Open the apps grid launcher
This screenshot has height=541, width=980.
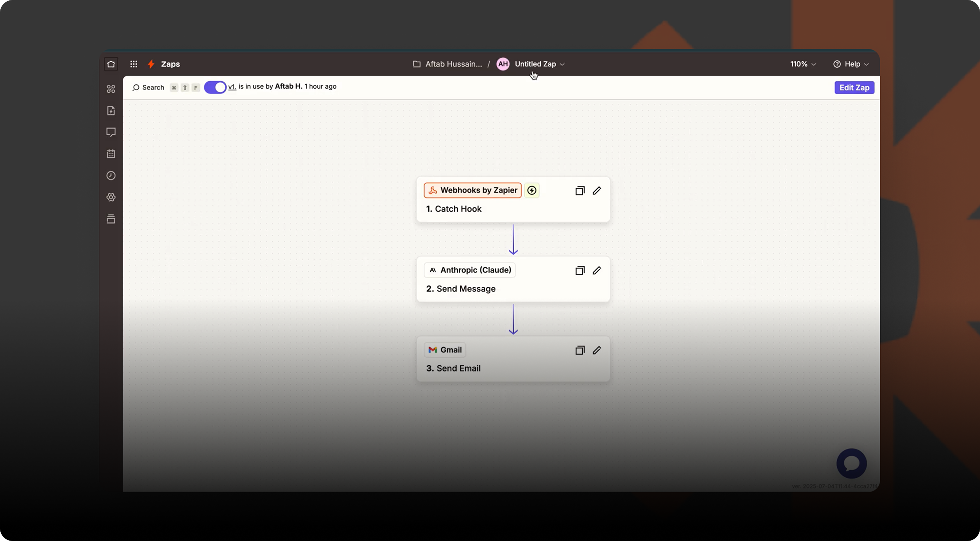tap(134, 64)
